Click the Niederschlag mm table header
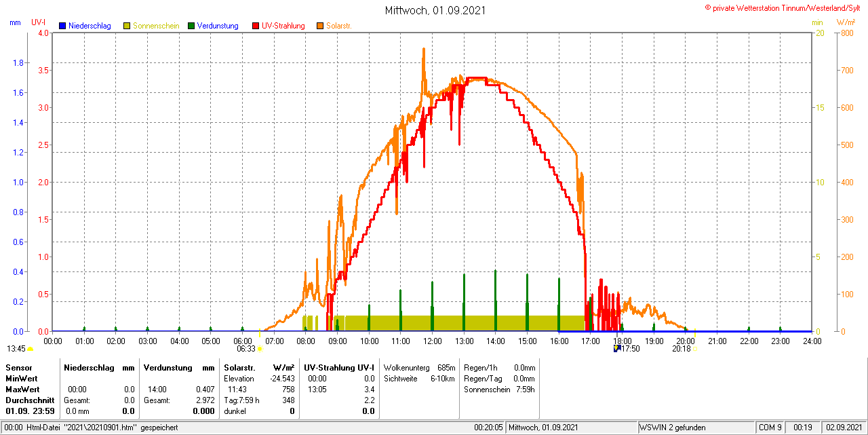The height and width of the screenshot is (435, 868). (x=99, y=367)
